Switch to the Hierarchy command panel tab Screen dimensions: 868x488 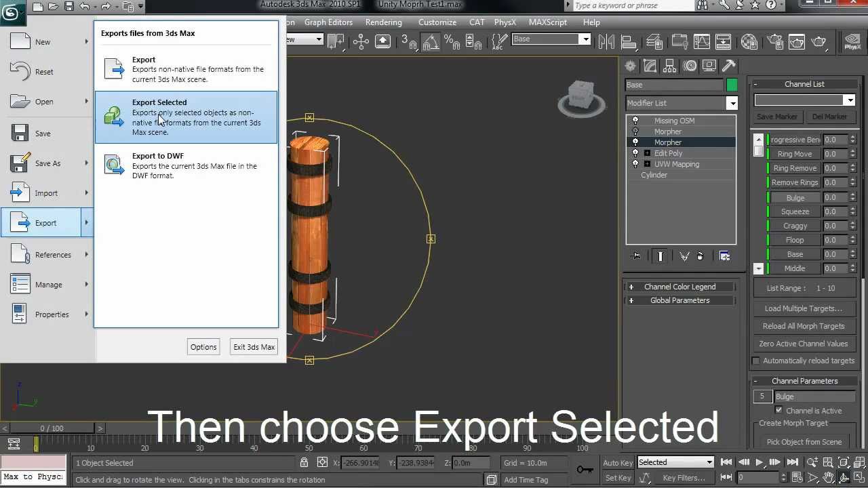(x=670, y=66)
